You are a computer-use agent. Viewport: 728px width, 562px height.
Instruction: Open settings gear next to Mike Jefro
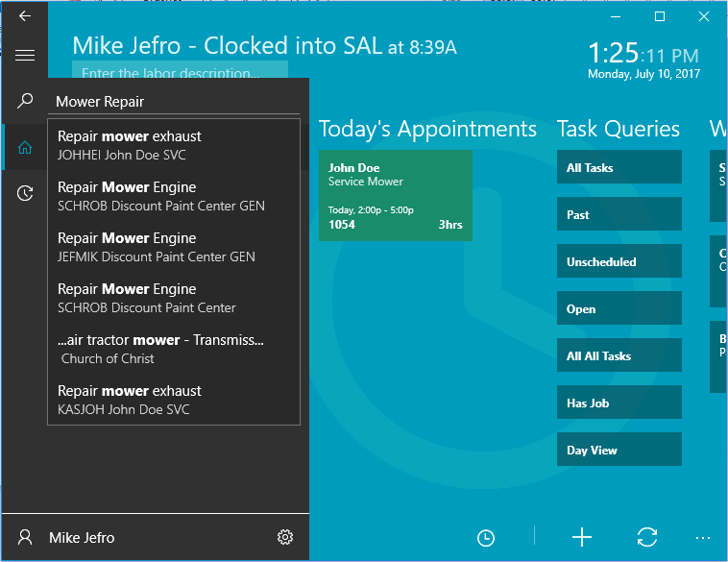point(284,538)
